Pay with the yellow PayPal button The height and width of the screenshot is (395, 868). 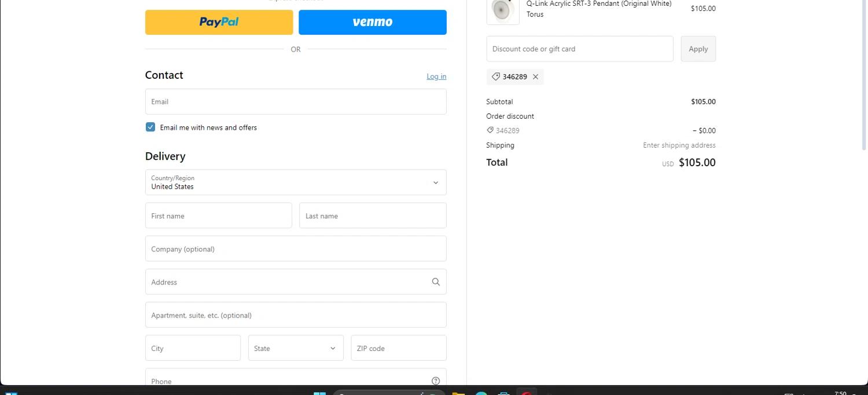[x=219, y=22]
